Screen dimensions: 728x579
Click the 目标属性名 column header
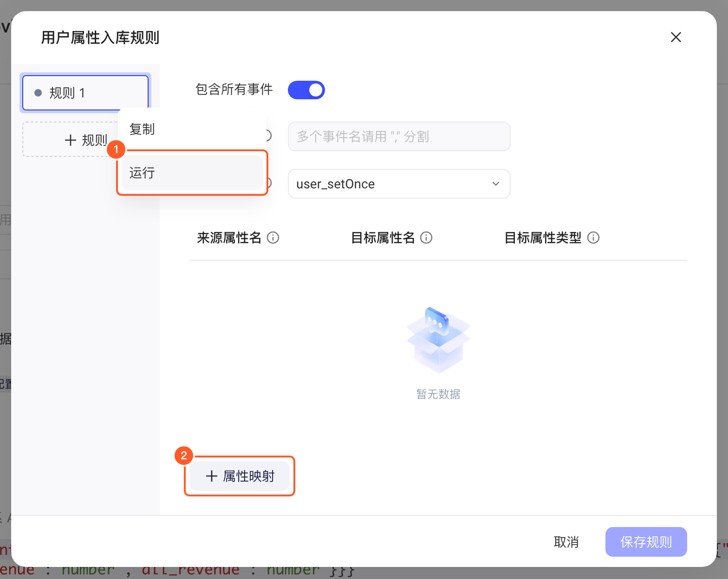point(383,238)
